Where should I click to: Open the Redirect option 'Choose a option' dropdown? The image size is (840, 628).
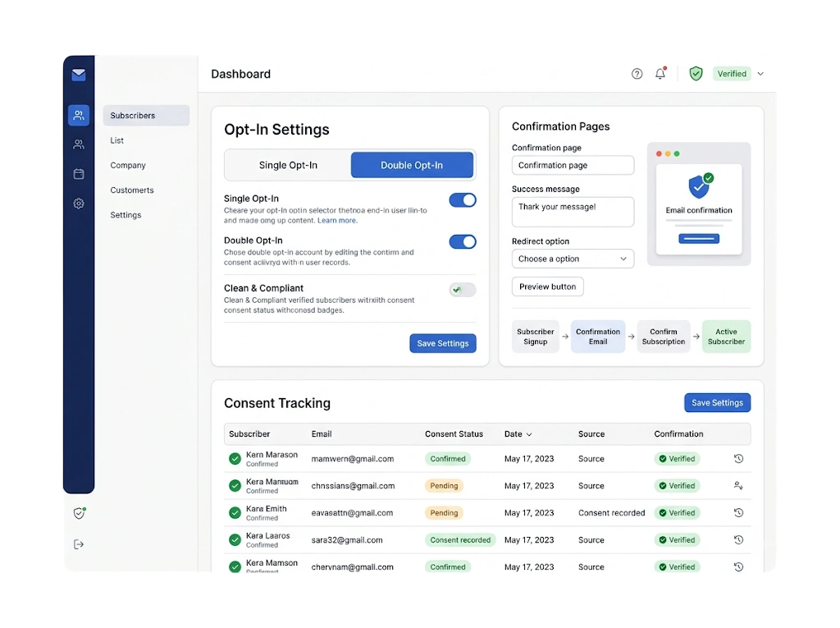pyautogui.click(x=573, y=259)
